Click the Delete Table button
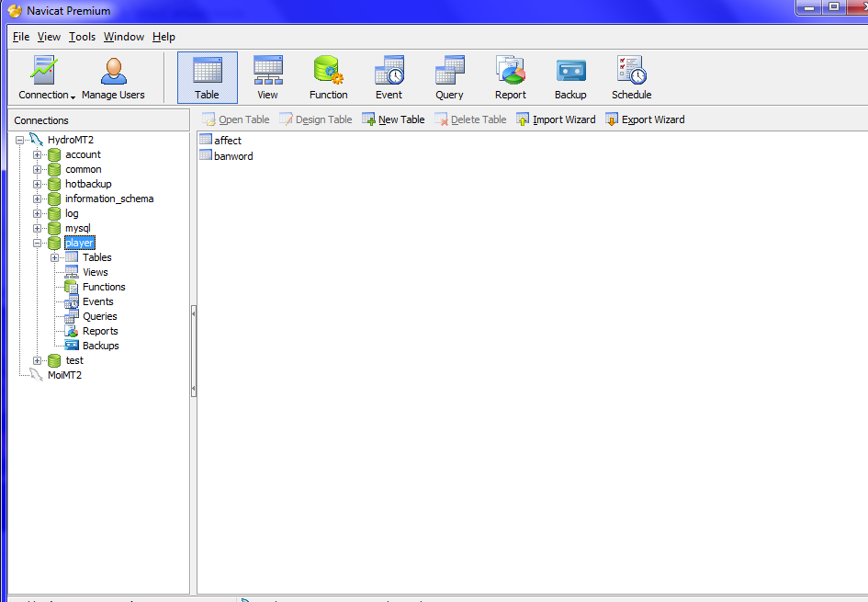This screenshot has height=602, width=868. point(470,119)
